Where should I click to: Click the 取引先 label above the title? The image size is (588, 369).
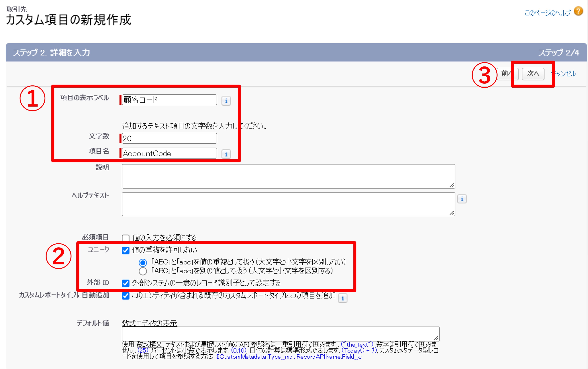[17, 9]
